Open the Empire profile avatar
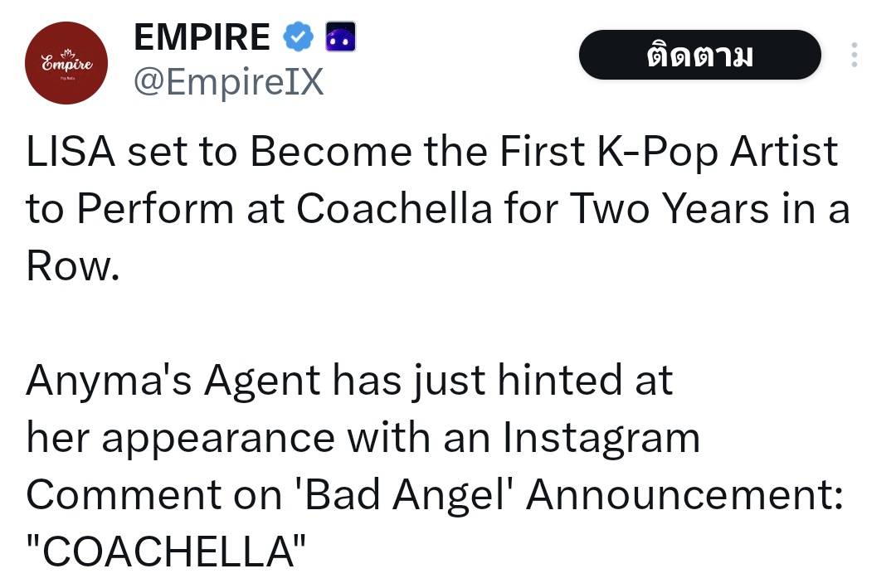This screenshot has height=588, width=896. (x=67, y=63)
